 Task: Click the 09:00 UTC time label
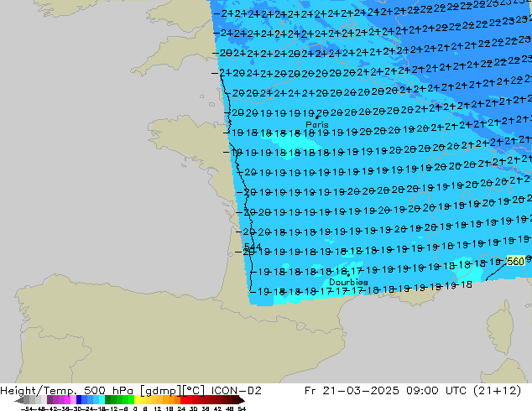pos(438,391)
